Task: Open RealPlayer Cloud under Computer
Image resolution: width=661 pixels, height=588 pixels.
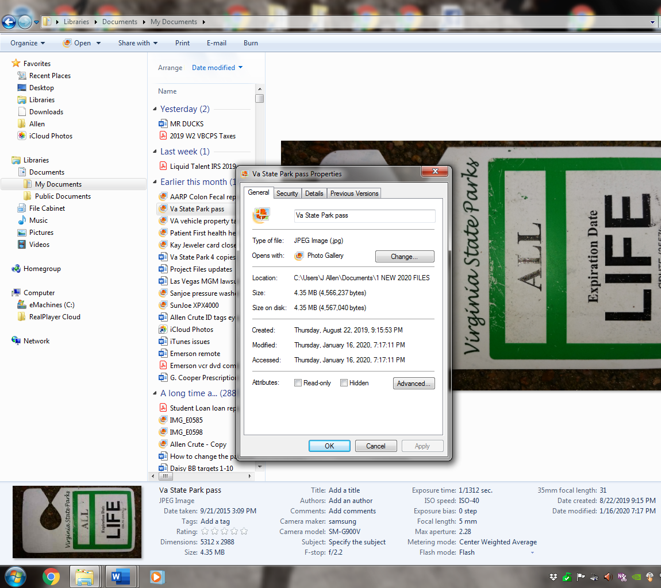Action: 54,317
